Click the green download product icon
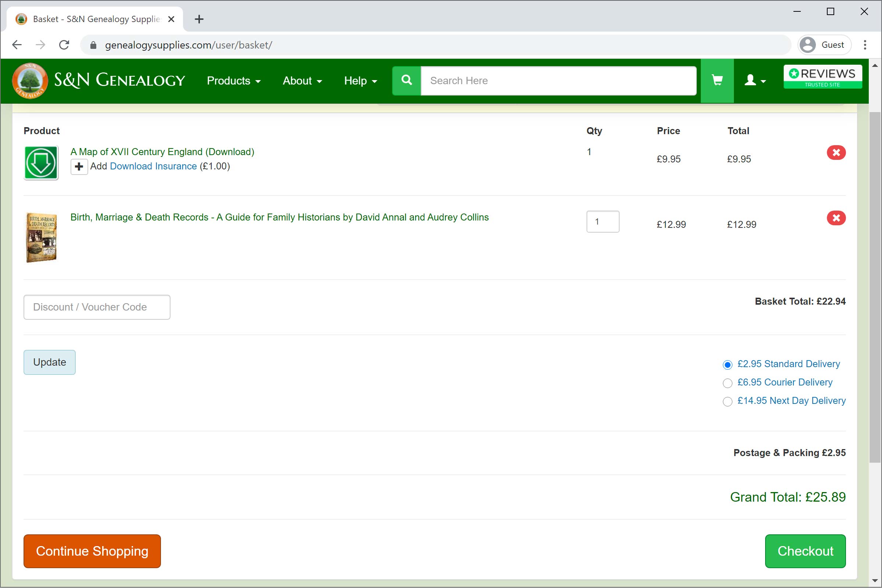 41,163
